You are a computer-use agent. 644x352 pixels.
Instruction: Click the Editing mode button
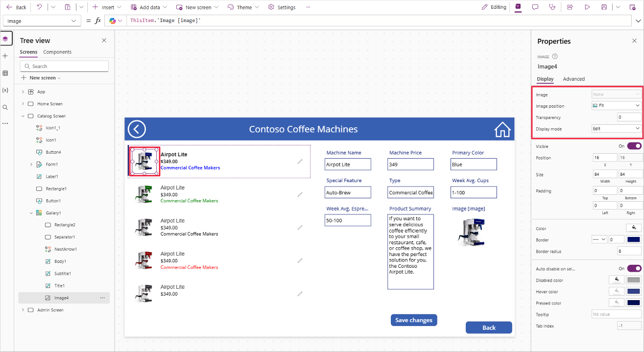coord(494,7)
